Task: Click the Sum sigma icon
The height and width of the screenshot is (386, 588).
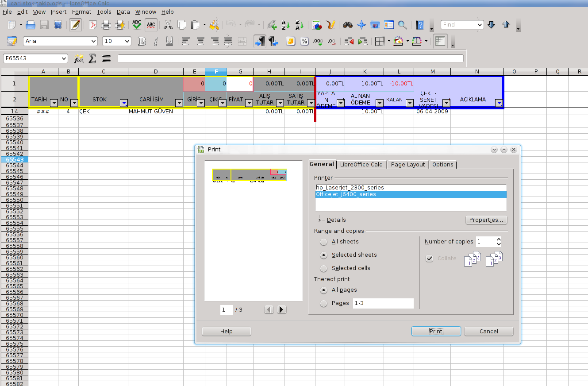Action: pos(92,58)
